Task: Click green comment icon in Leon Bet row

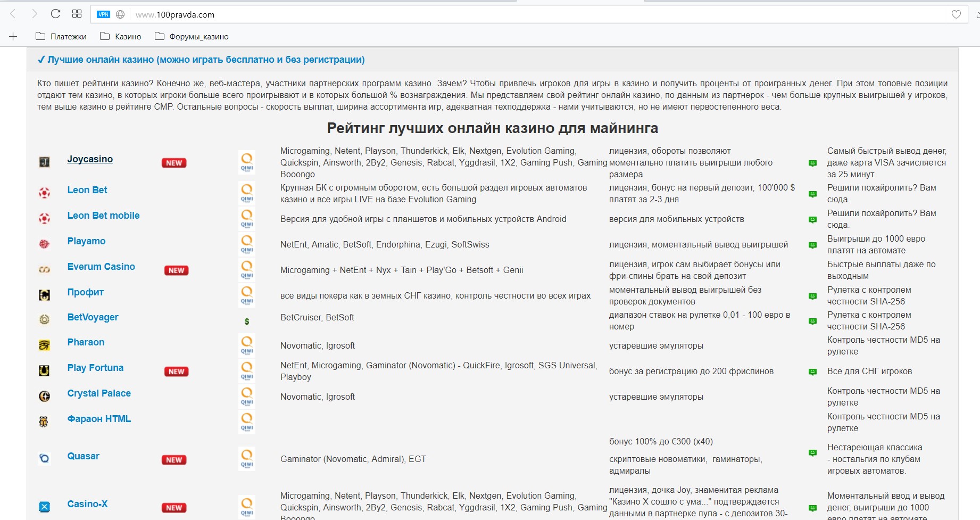Action: coord(812,194)
